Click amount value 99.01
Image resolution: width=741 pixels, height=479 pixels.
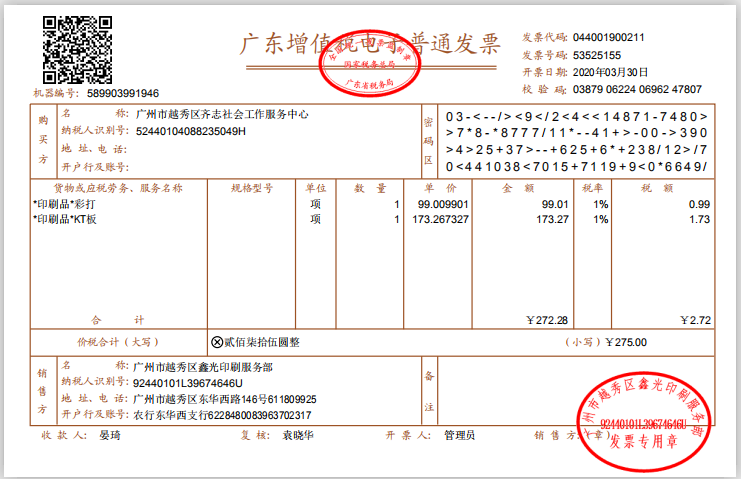pos(555,204)
